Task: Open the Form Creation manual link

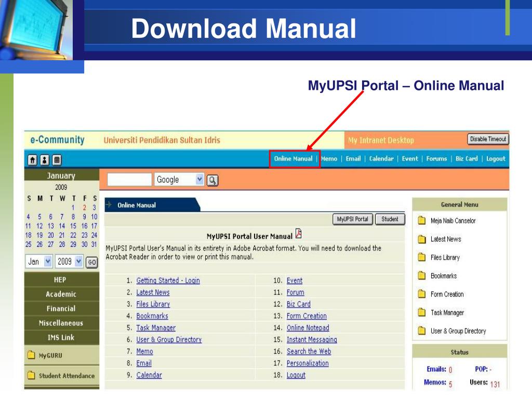Action: click(307, 316)
